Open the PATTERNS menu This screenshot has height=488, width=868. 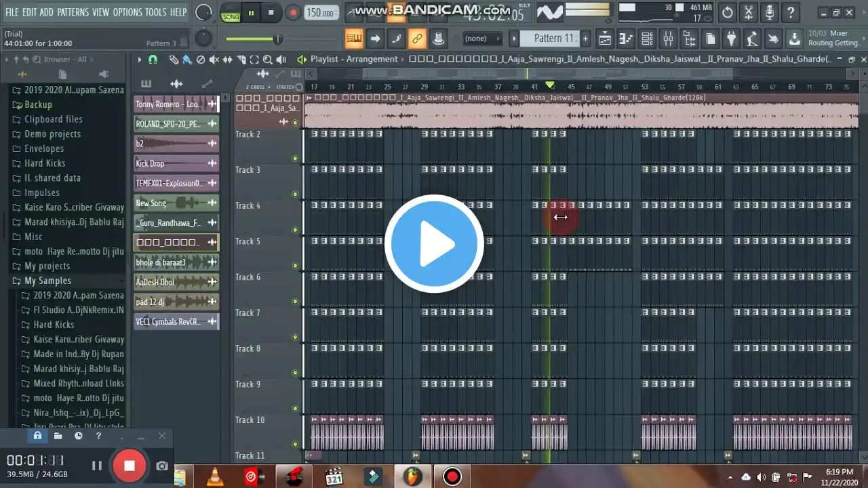[x=73, y=12]
